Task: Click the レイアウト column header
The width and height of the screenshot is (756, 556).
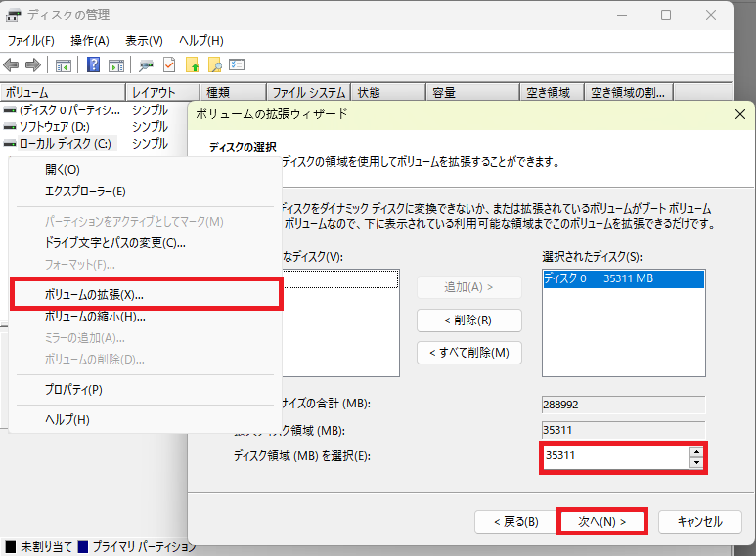Action: pos(163,92)
